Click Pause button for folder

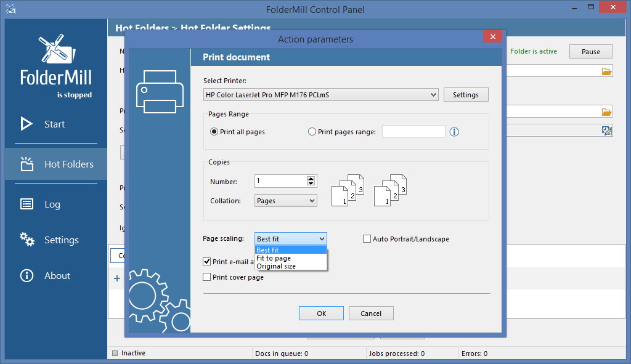coord(591,52)
